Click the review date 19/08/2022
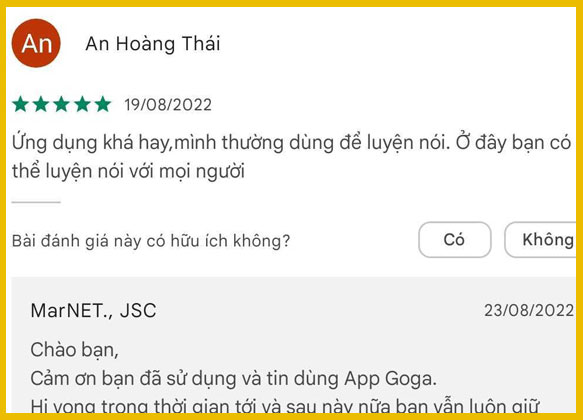The height and width of the screenshot is (420, 583). point(168,105)
